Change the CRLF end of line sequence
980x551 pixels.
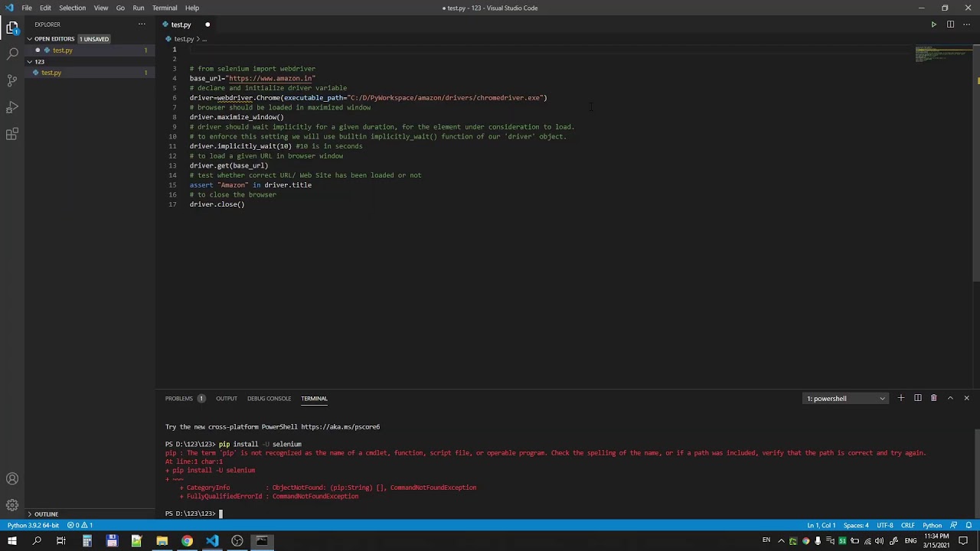pyautogui.click(x=907, y=526)
